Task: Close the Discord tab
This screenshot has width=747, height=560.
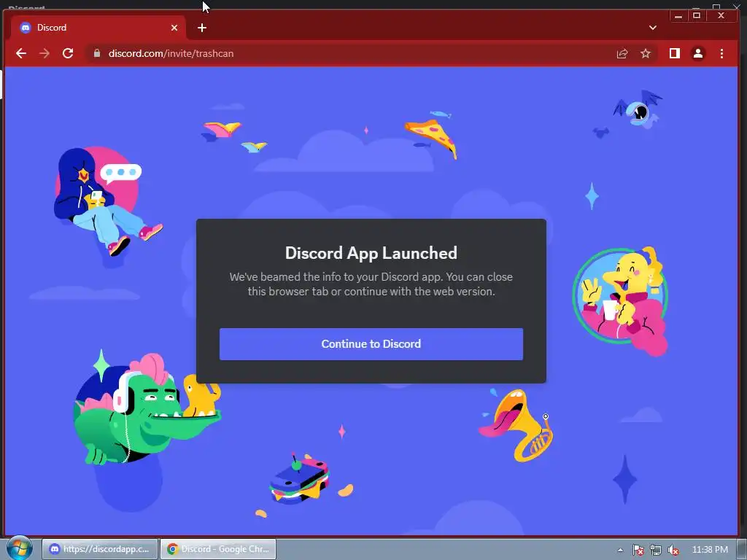Action: 174,28
